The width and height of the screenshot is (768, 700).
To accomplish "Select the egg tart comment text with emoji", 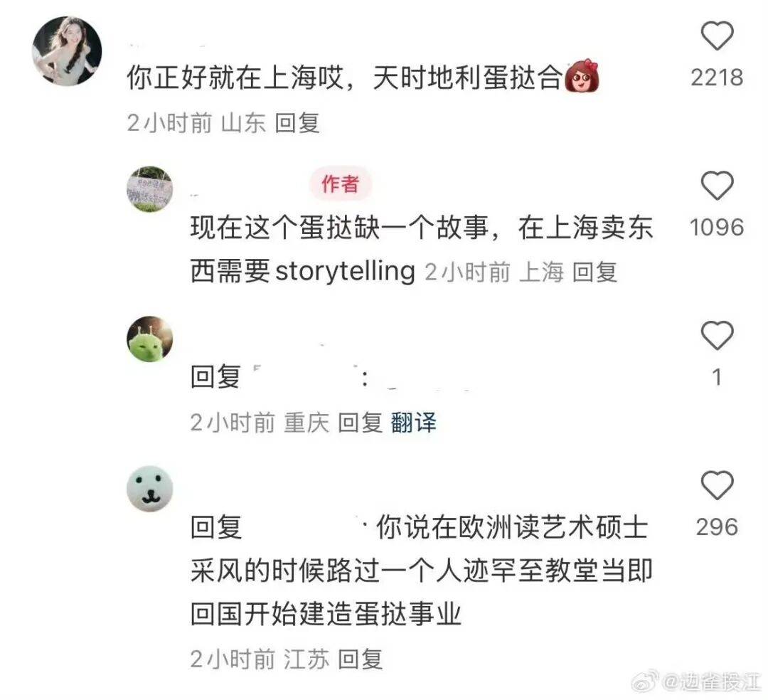I will point(363,78).
